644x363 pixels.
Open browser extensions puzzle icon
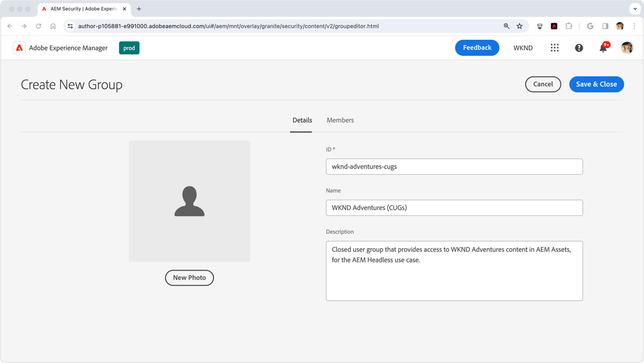click(568, 25)
